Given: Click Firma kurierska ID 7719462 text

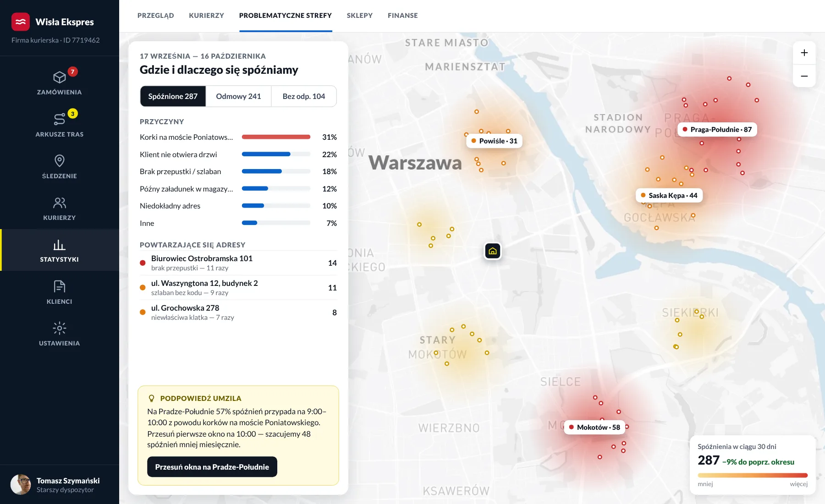Looking at the screenshot, I should point(55,40).
